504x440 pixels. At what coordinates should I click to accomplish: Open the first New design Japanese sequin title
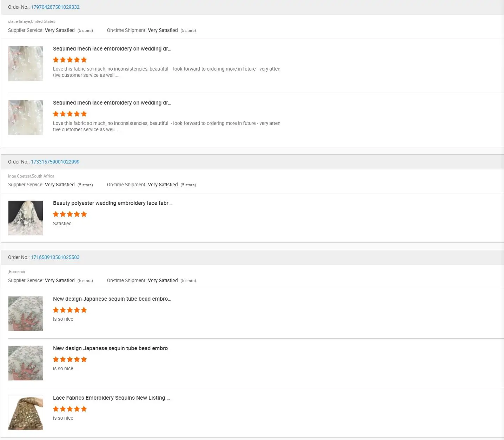[x=112, y=299]
